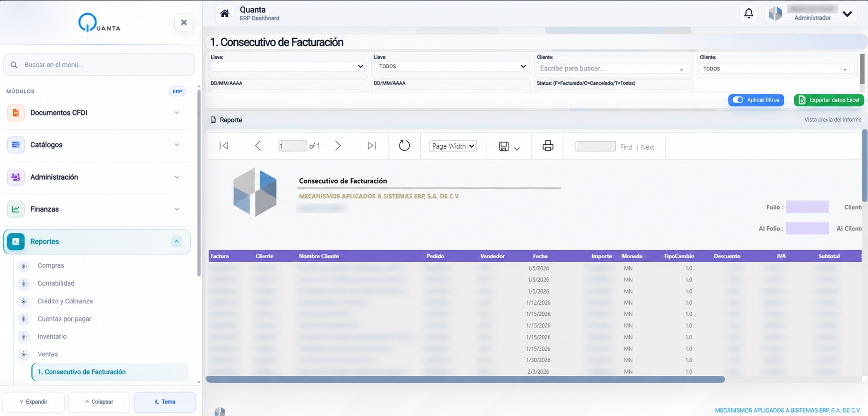
Task: Click the Contabilidad tree node icon
Action: point(24,284)
